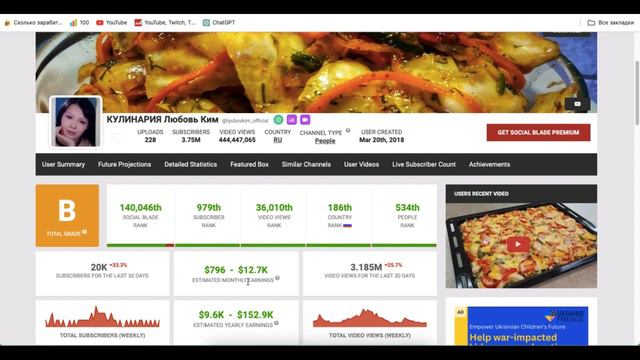The width and height of the screenshot is (640, 360).
Task: Click info icon next to Estimated Yearly Earnings
Action: [276, 323]
